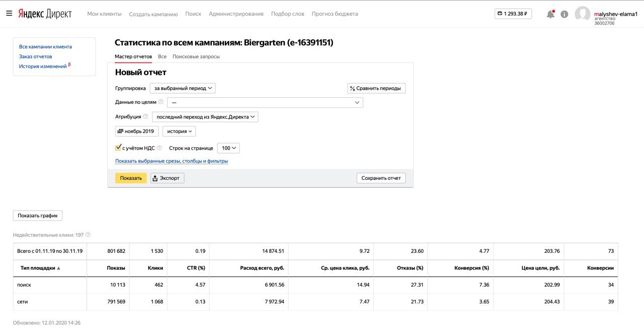Open the 'ноябрь 2019' date picker
Image resolution: width=644 pixels, height=334 pixels.
coord(137,131)
